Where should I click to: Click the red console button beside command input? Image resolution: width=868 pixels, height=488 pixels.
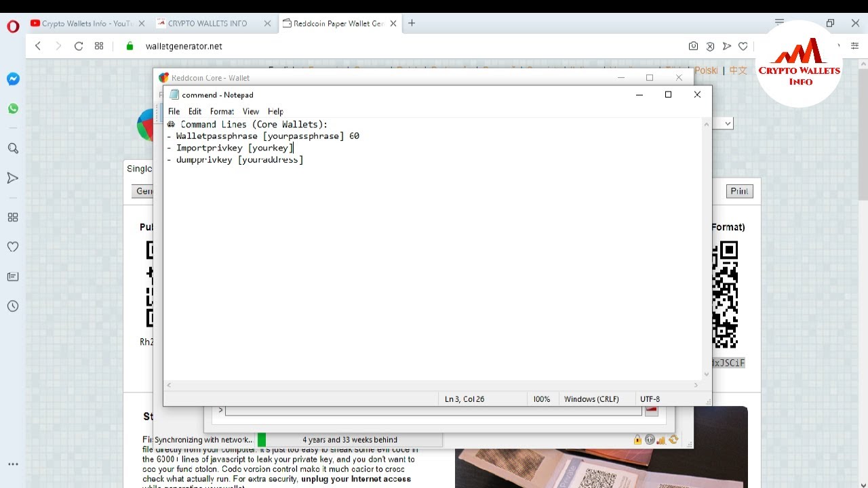651,410
